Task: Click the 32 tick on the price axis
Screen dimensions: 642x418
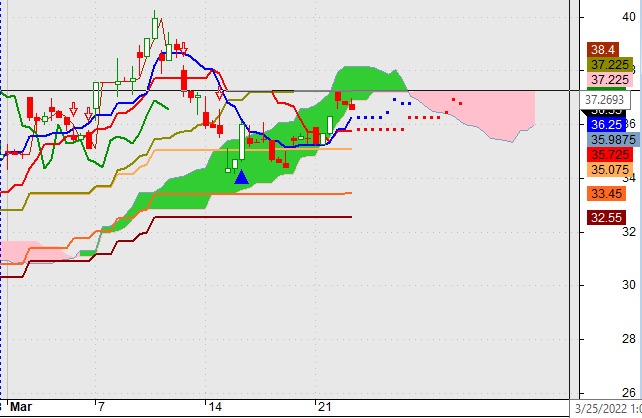Action: [629, 232]
